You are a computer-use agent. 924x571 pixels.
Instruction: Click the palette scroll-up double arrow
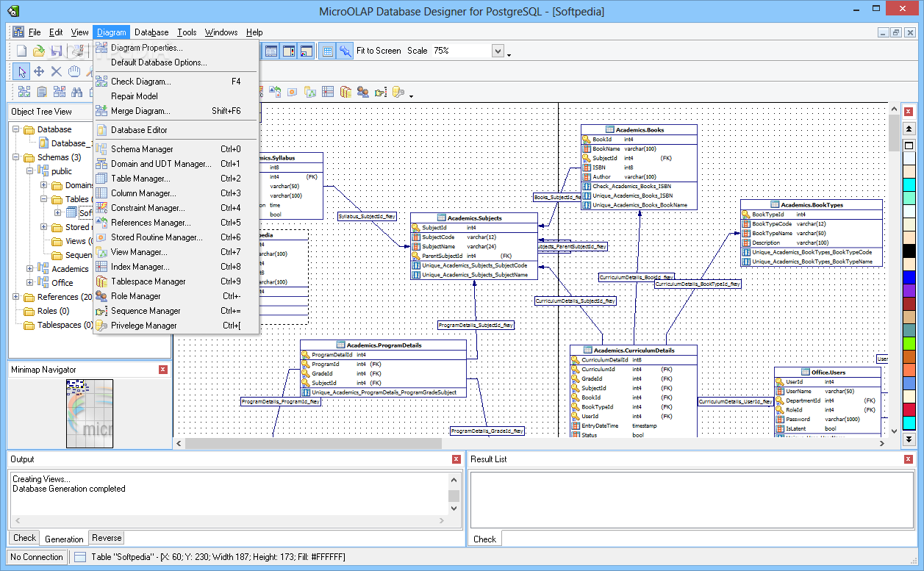[909, 129]
